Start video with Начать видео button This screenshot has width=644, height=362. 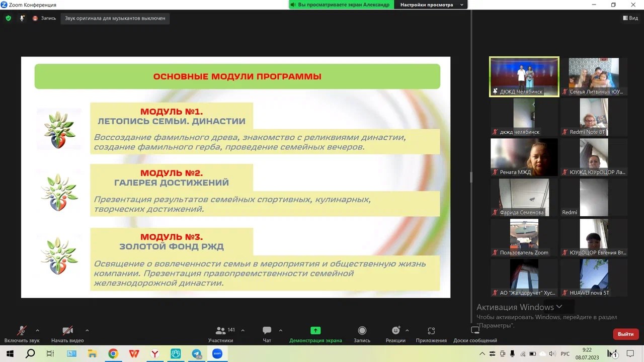click(67, 334)
